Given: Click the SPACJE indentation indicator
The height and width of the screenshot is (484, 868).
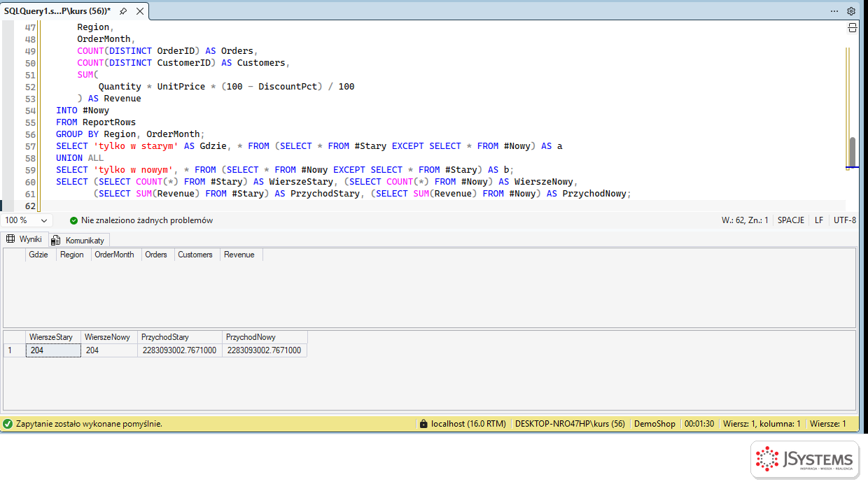Looking at the screenshot, I should pyautogui.click(x=791, y=220).
